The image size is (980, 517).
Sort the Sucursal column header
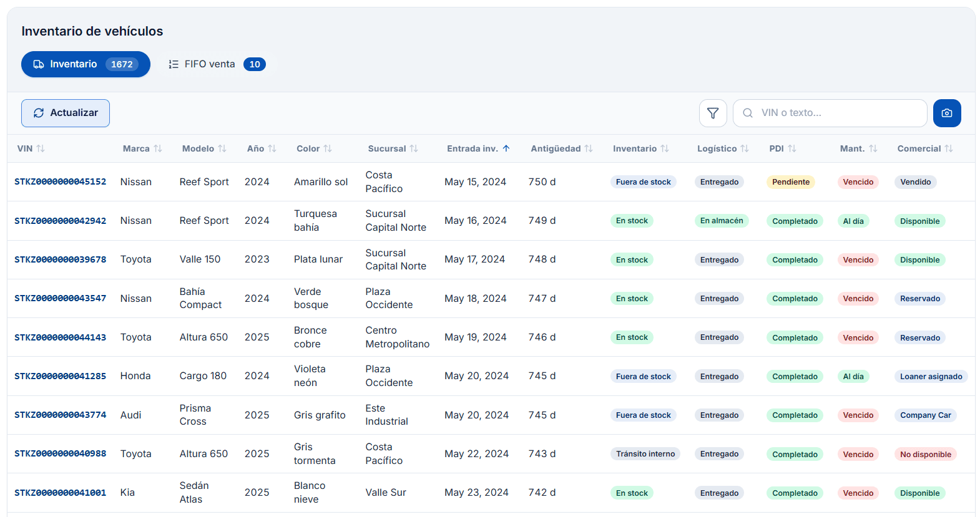pos(393,148)
